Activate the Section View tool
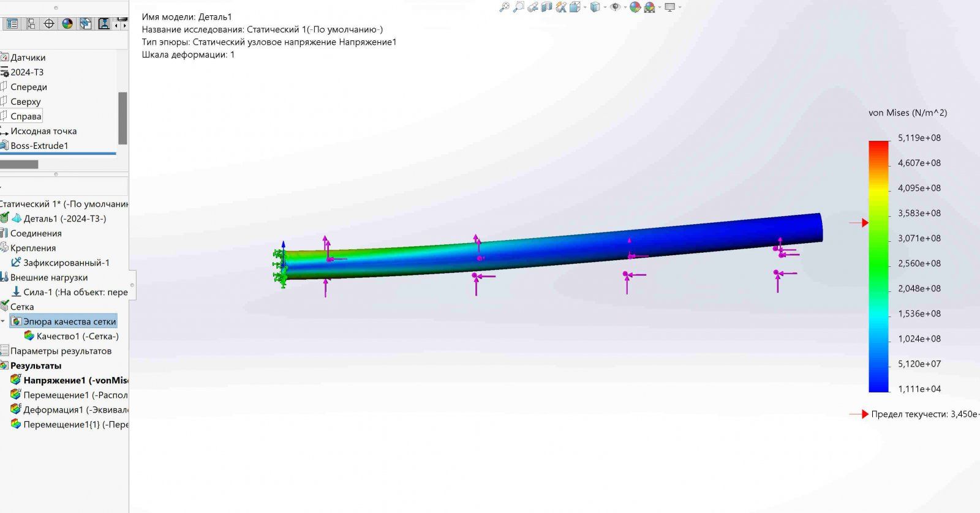The image size is (980, 513). (546, 7)
